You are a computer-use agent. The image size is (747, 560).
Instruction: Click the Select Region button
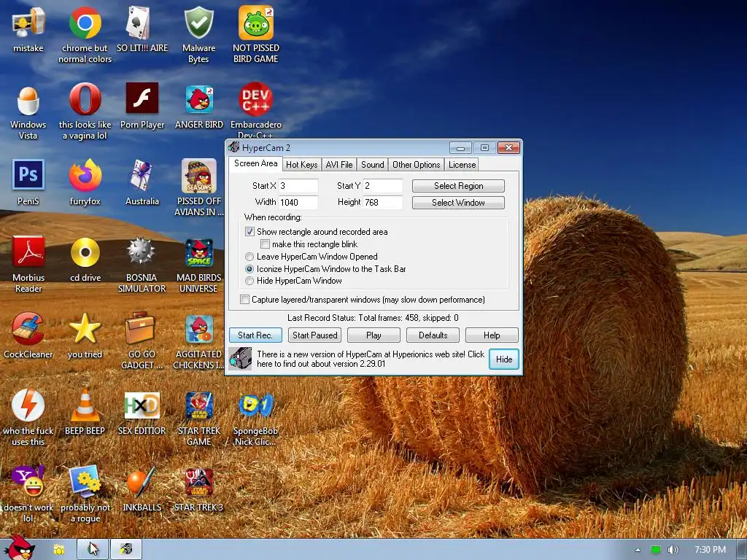coord(458,186)
